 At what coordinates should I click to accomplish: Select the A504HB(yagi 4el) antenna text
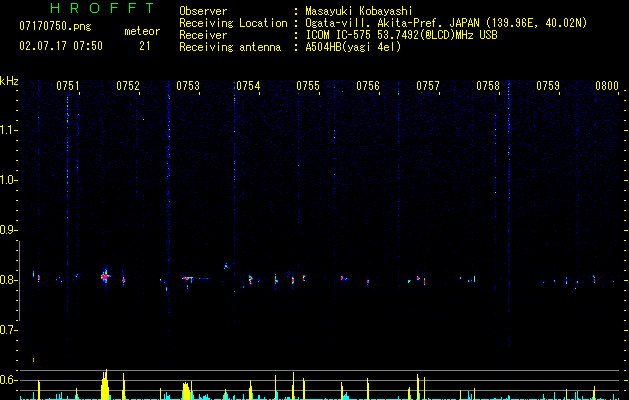point(353,47)
